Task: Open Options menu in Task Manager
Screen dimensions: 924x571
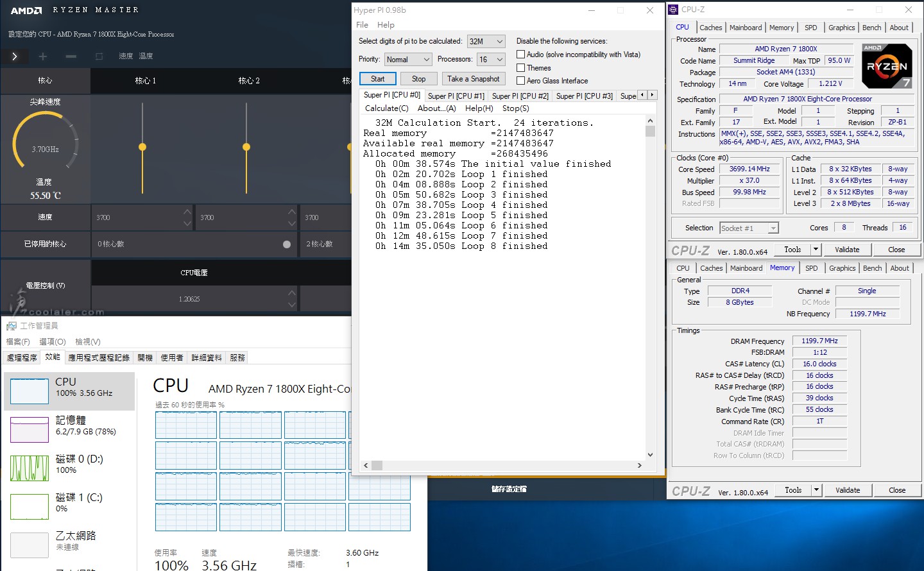Action: click(53, 342)
